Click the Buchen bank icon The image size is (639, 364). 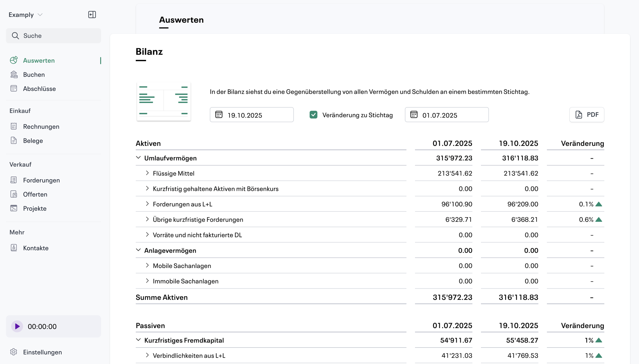(14, 74)
